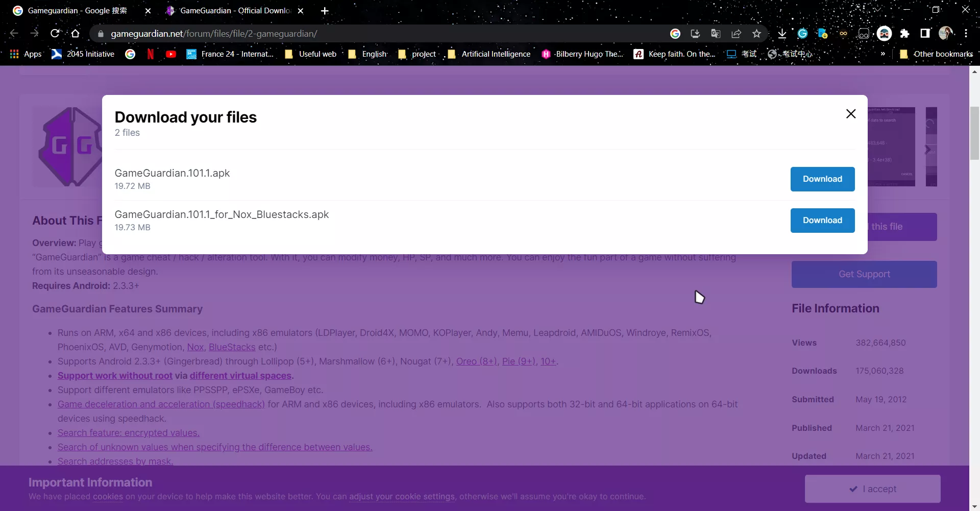Viewport: 980px width, 511px height.
Task: Share this page using the share icon
Action: (736, 34)
